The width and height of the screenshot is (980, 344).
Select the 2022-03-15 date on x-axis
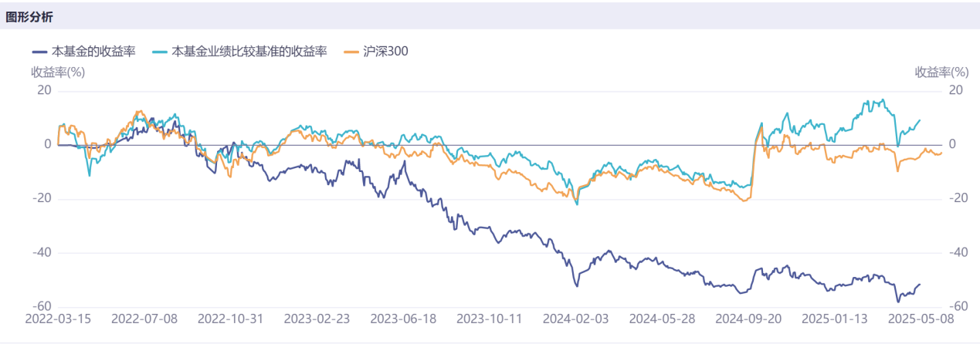58,318
